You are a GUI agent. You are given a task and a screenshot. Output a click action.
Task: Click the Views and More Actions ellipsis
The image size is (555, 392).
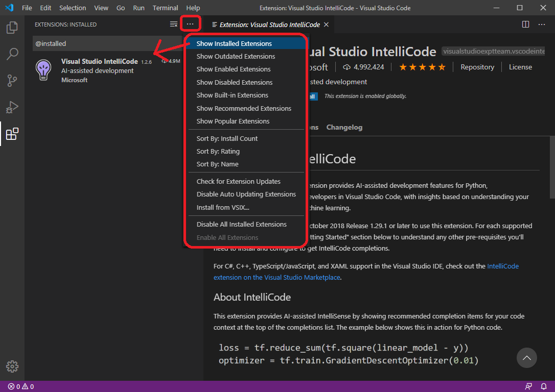(x=190, y=24)
